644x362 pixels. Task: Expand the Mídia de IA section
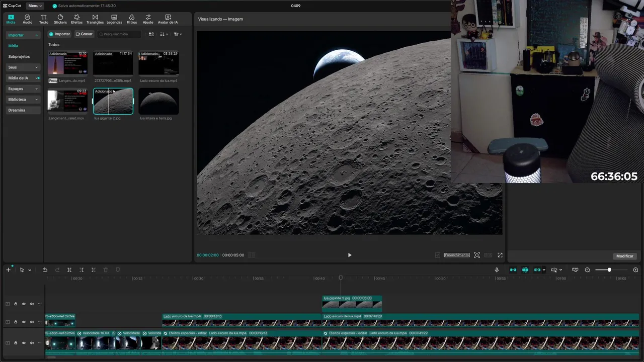tap(23, 78)
